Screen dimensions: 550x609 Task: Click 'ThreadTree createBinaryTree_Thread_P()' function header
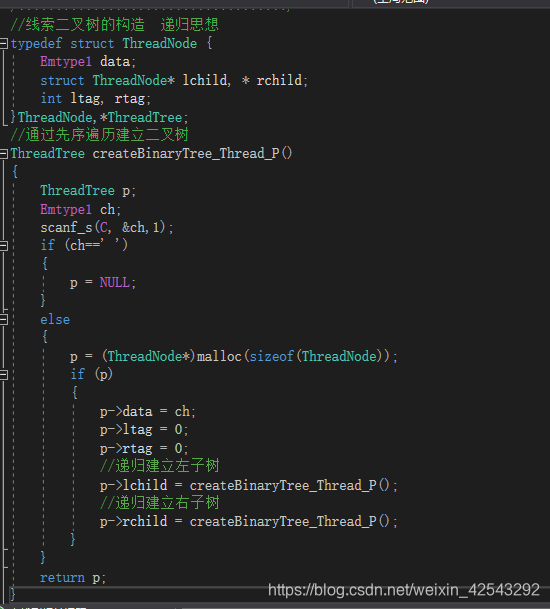[x=151, y=154]
